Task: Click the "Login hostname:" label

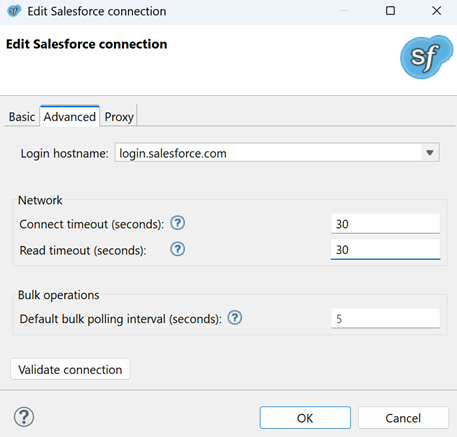Action: (65, 154)
